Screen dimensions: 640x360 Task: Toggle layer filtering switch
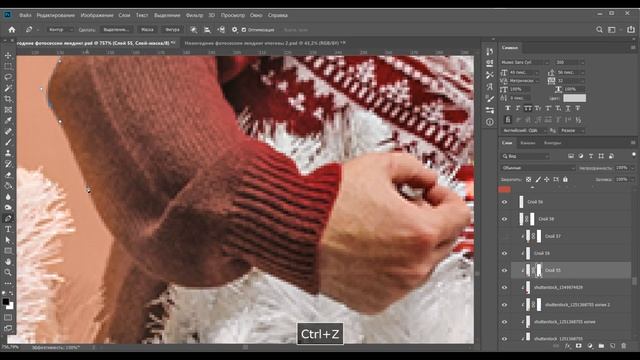pos(633,155)
